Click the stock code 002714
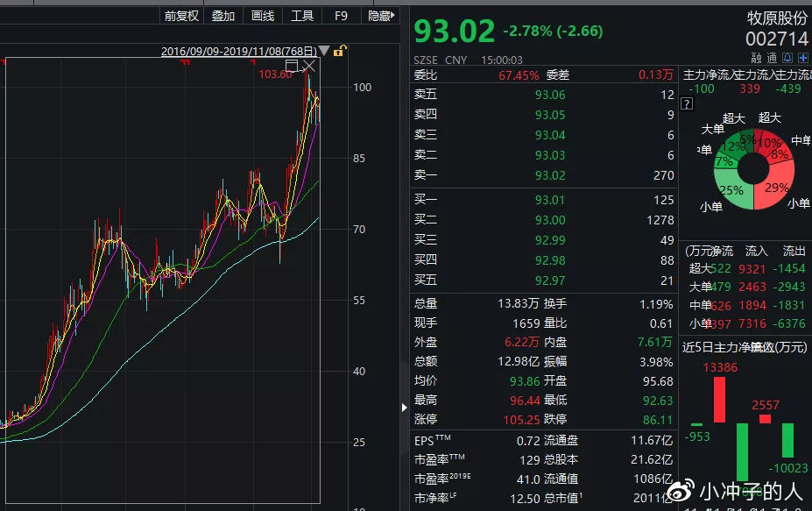This screenshot has width=812, height=511. pos(777,39)
